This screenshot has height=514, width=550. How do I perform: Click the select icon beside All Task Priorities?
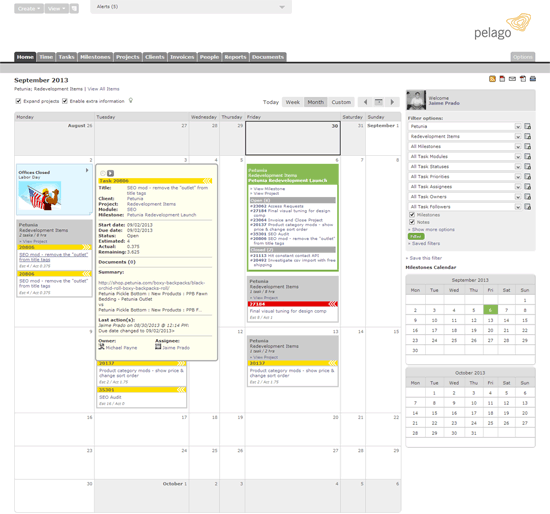(x=527, y=176)
